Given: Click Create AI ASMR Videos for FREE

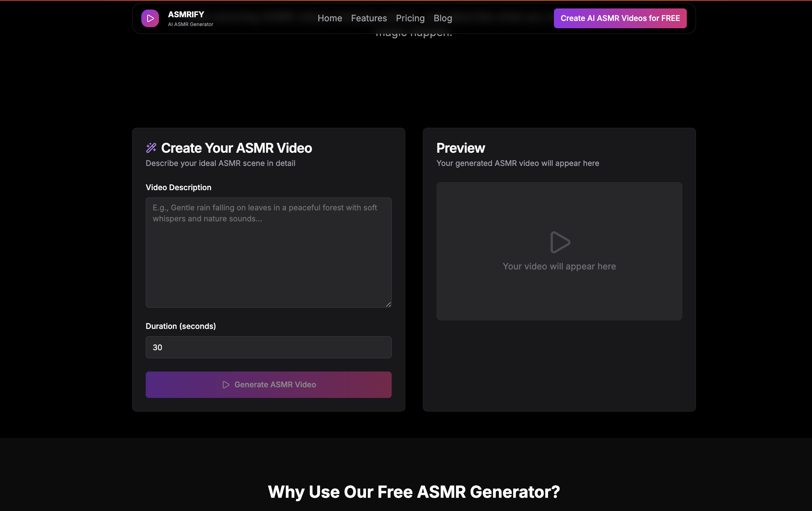Looking at the screenshot, I should coord(620,18).
